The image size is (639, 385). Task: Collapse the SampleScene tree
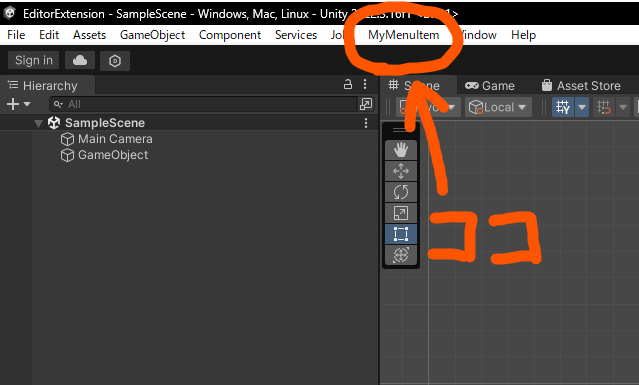38,123
